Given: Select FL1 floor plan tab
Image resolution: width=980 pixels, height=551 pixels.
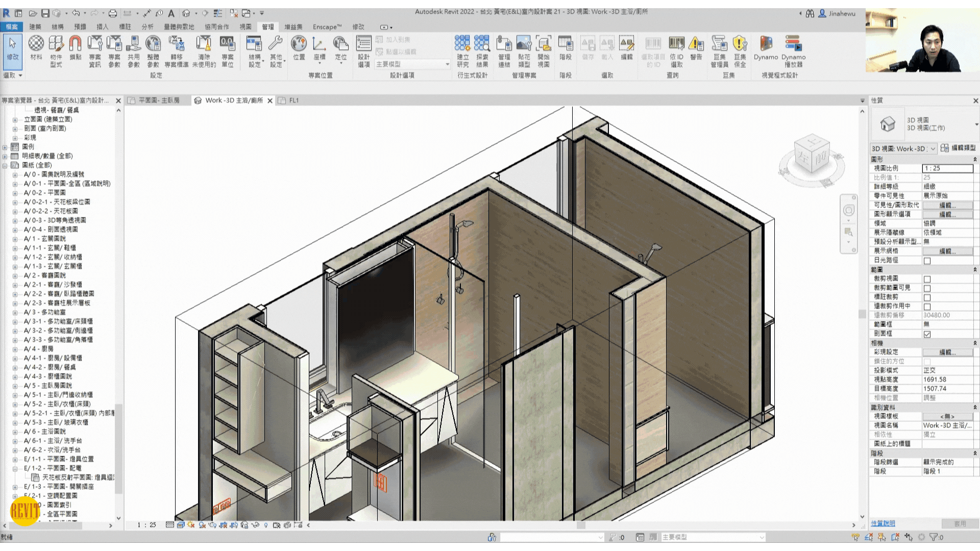Looking at the screenshot, I should pos(294,99).
